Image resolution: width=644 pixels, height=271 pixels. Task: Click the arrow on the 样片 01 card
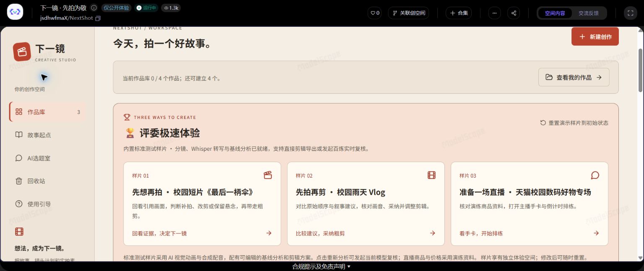(269, 233)
